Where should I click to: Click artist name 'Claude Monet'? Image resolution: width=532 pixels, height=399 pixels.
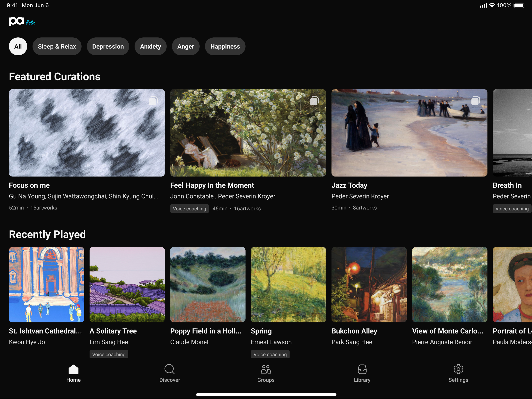tap(189, 342)
